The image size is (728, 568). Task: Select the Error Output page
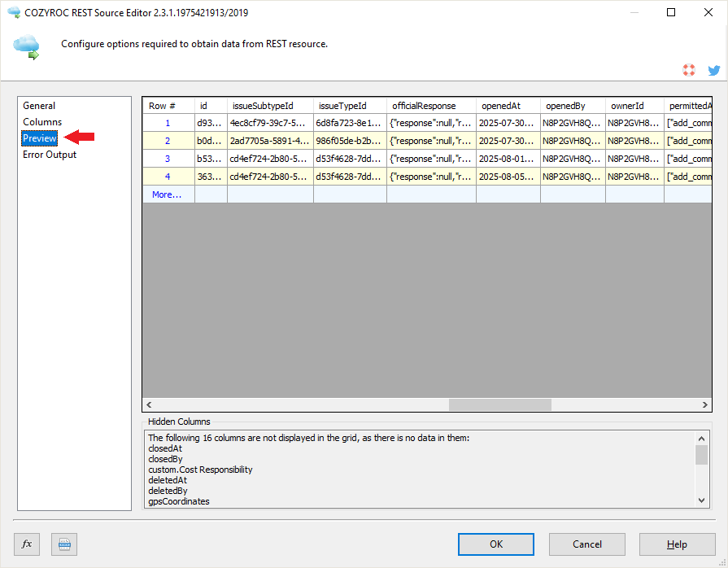[50, 155]
